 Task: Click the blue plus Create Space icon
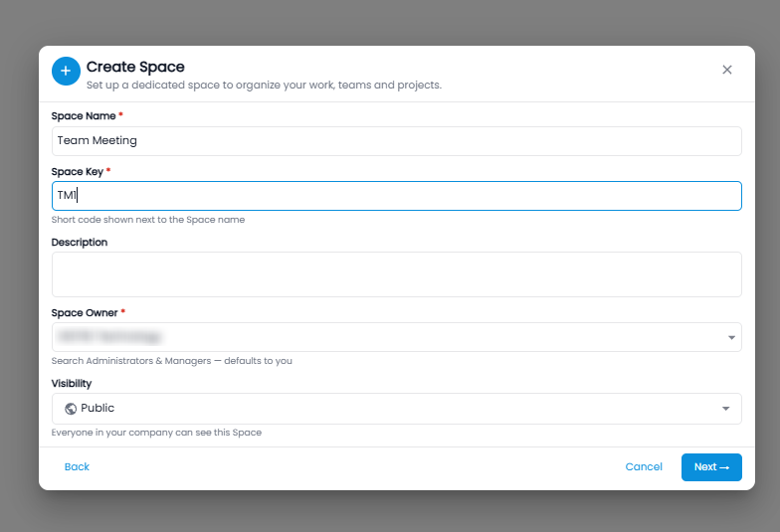66,72
